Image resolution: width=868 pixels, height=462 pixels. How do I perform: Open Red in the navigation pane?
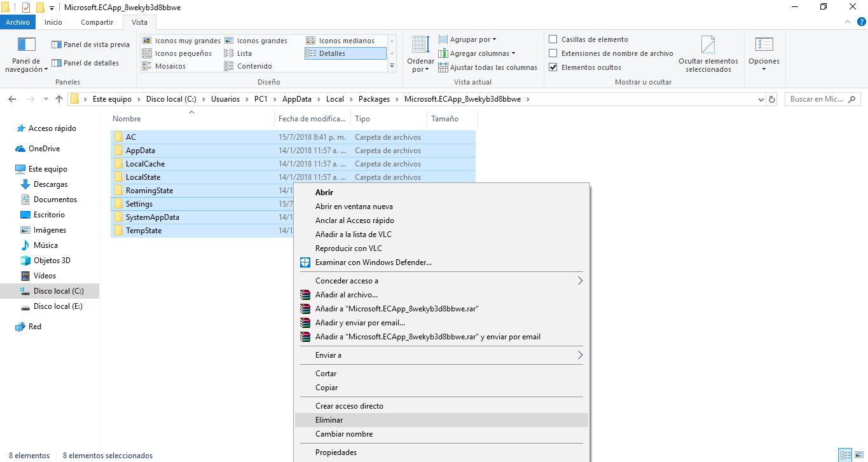pos(34,327)
